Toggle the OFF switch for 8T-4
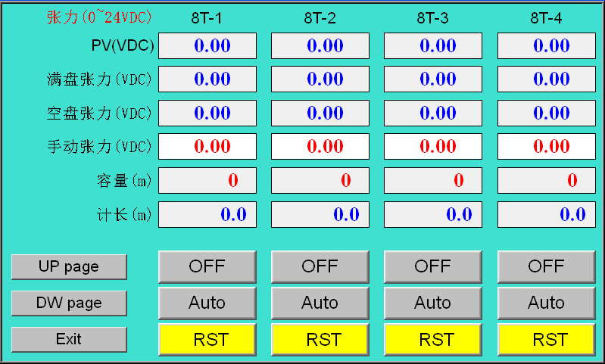Screen dimensions: 605x364 tap(546, 266)
